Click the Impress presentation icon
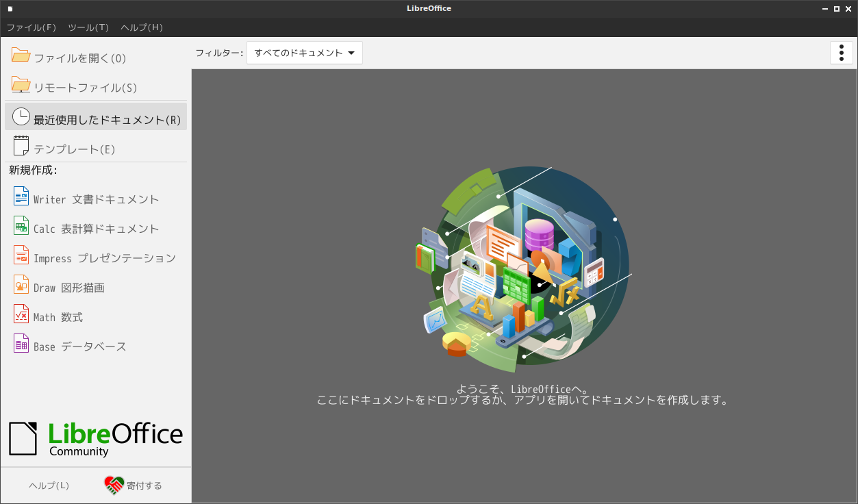Screen dimensions: 858x504 21,255
